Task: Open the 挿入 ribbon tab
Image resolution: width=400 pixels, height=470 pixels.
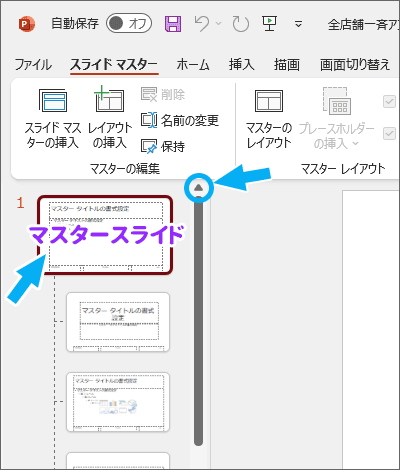Action: click(x=241, y=64)
